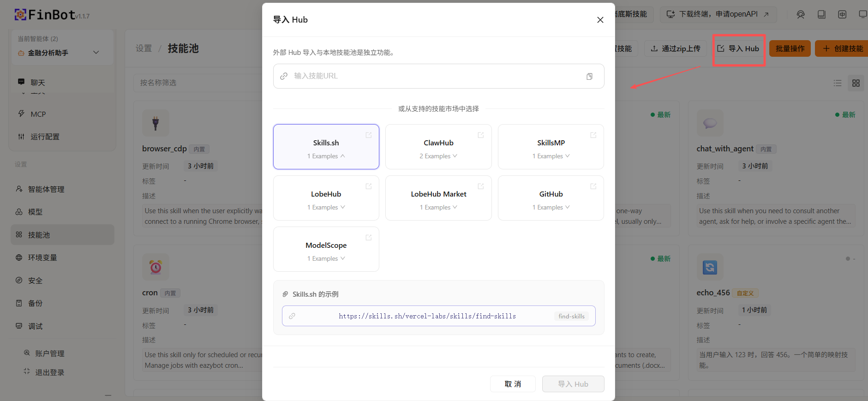Open ModelScope external link icon
The width and height of the screenshot is (868, 401).
(x=368, y=238)
